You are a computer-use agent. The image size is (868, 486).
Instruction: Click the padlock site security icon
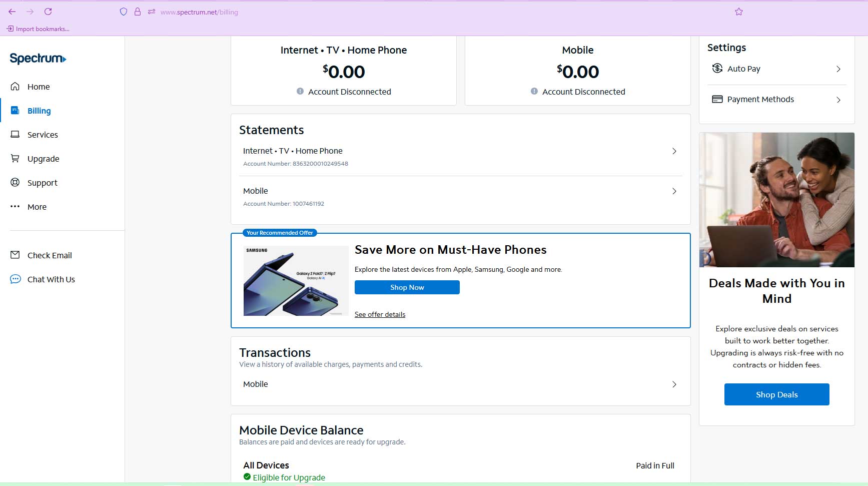tap(138, 12)
